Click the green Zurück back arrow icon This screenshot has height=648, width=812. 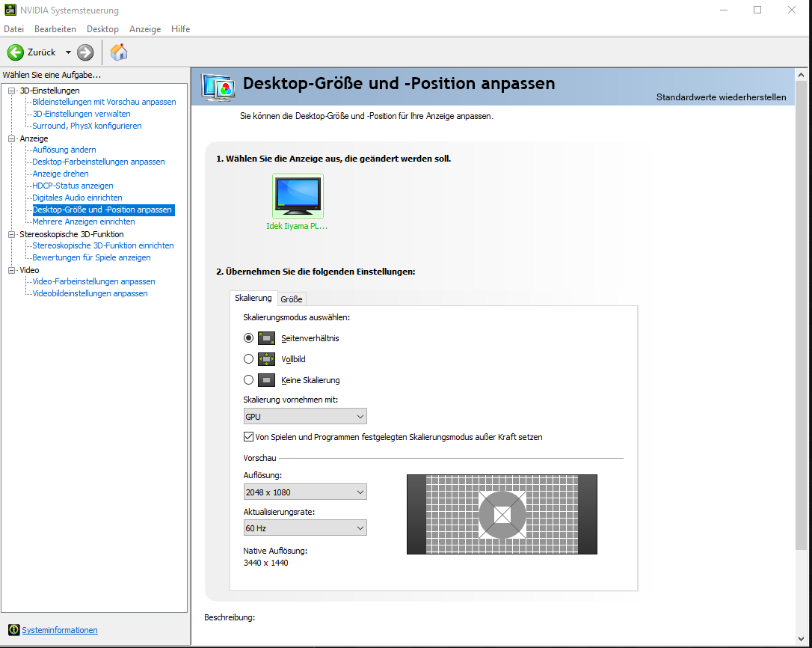[16, 52]
